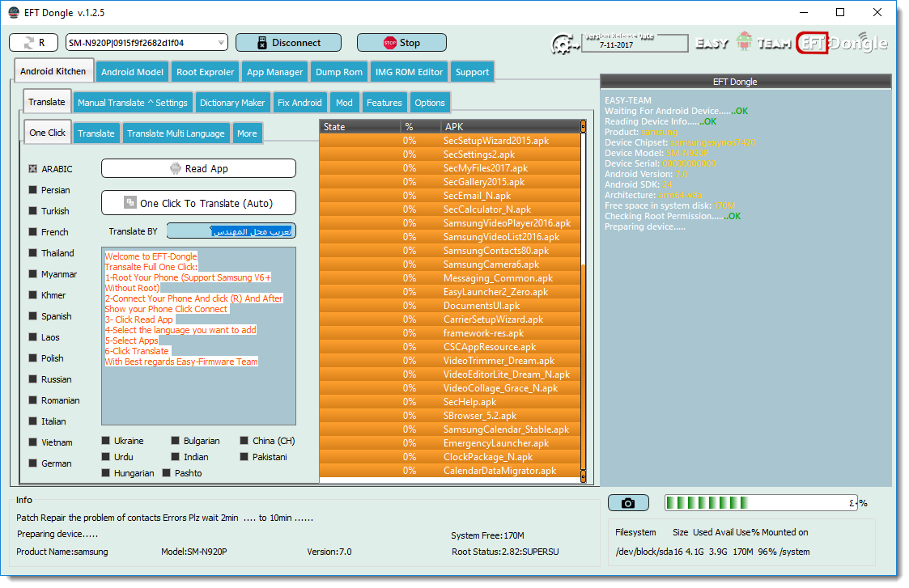Click the State column header
909x588 pixels.
pyautogui.click(x=359, y=126)
